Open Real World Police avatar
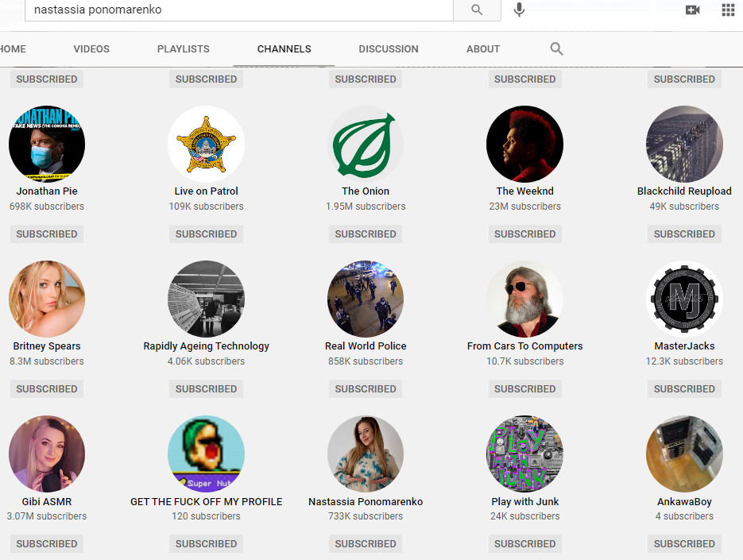 [x=366, y=299]
